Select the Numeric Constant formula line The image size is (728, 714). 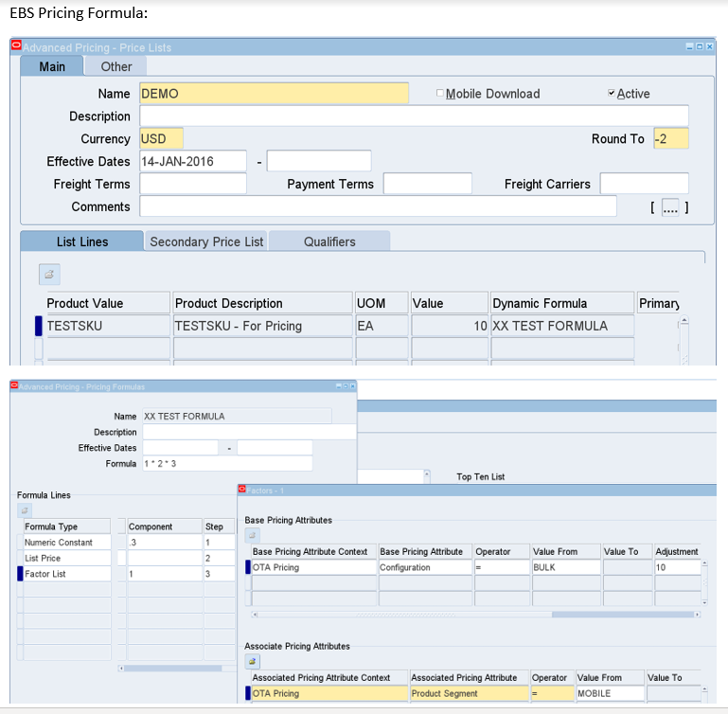click(67, 542)
